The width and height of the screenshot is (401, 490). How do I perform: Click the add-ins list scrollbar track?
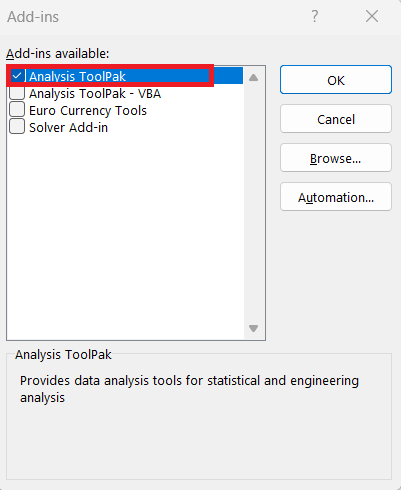click(254, 203)
